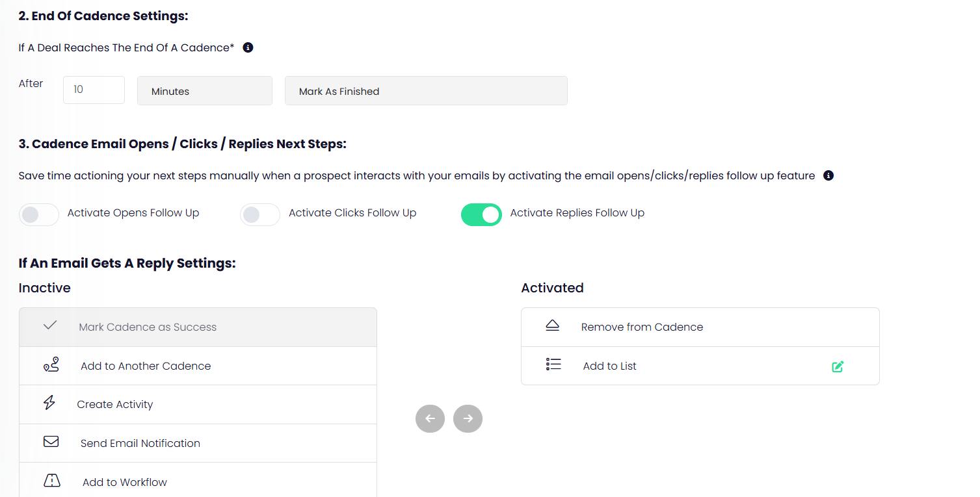Screen dimensions: 980x497
Task: Click info icon after the follow up feature description
Action: (828, 175)
